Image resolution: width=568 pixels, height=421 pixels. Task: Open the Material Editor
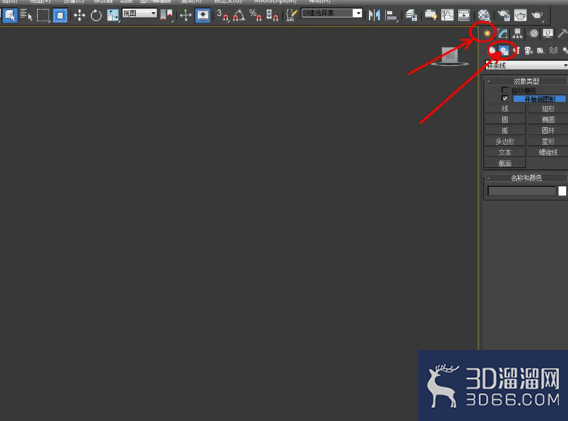click(x=484, y=15)
